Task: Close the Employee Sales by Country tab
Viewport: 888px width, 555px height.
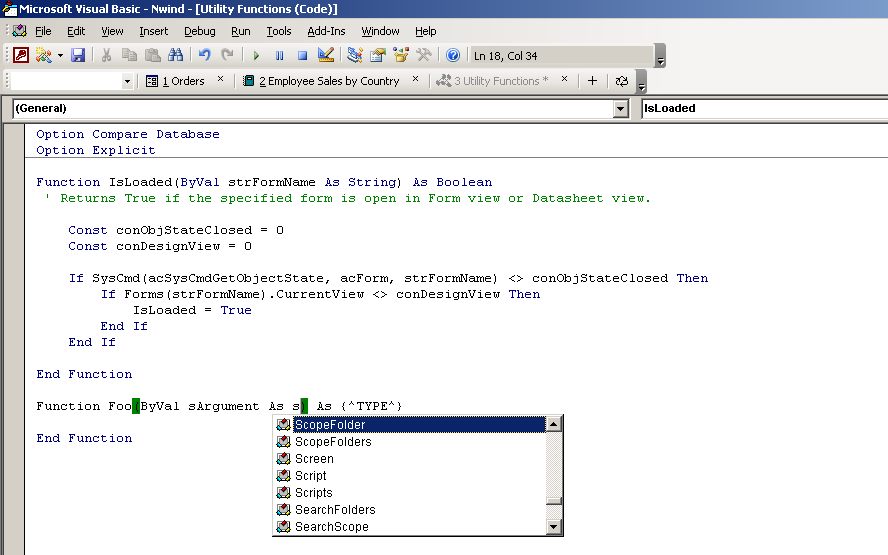Action: click(x=416, y=79)
